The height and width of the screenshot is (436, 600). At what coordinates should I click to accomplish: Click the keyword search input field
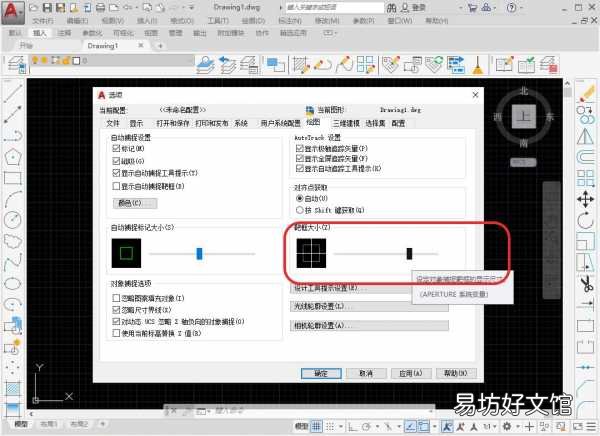click(334, 7)
